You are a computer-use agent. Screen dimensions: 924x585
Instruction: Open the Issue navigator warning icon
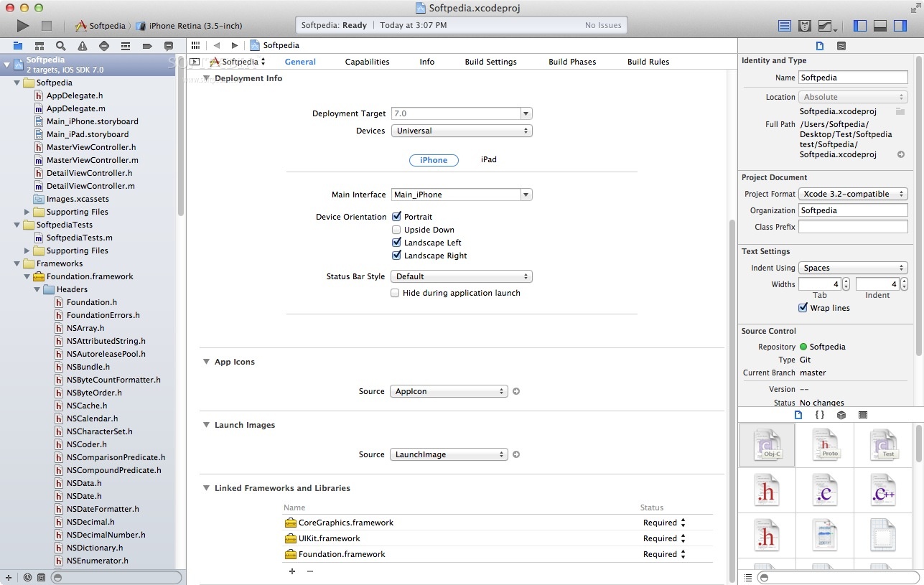pos(83,45)
